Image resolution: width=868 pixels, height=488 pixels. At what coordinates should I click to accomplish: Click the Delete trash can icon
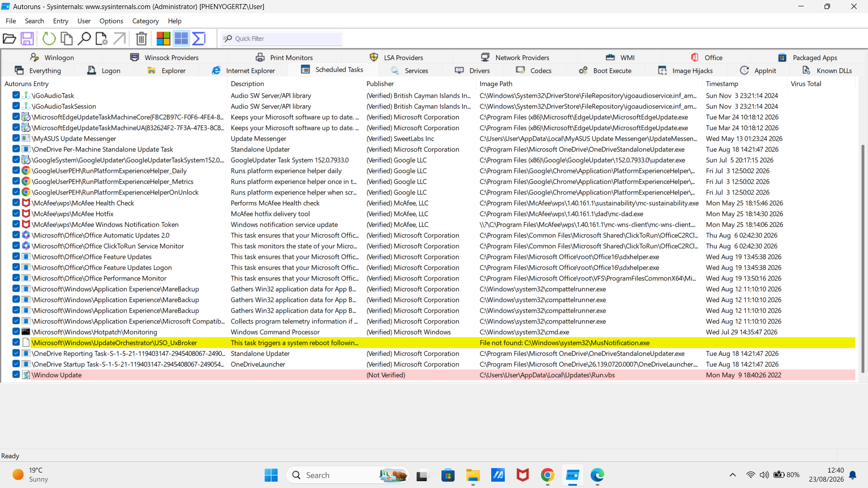pos(142,39)
